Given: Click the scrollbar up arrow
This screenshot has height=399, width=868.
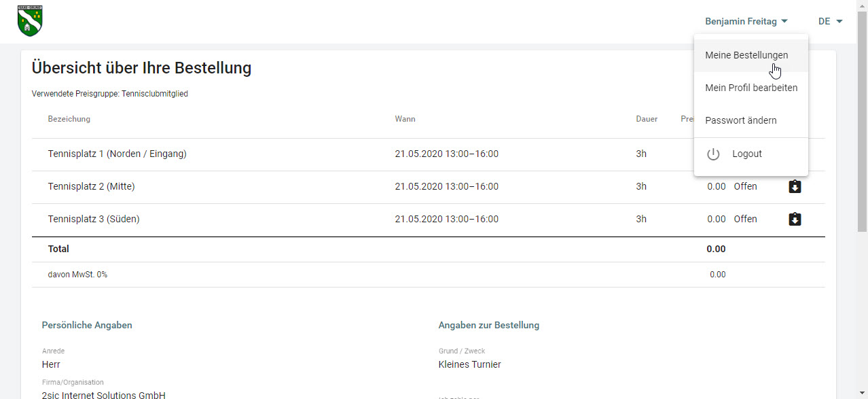Looking at the screenshot, I should (x=862, y=5).
